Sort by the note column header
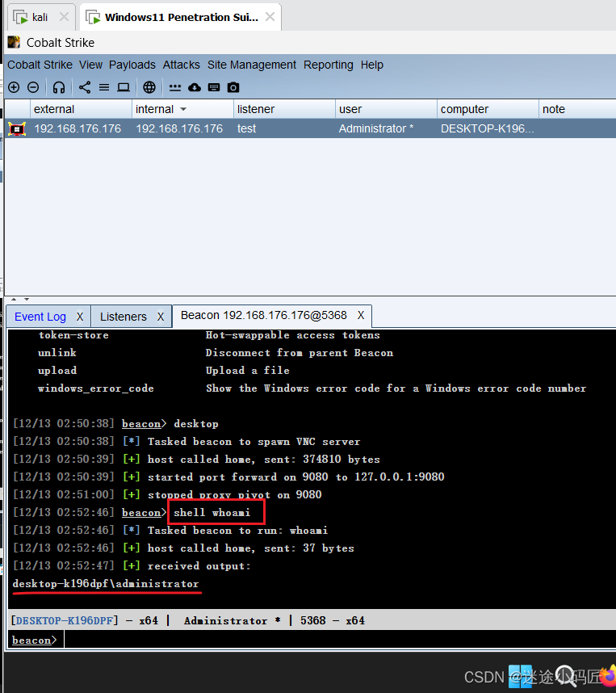 577,109
